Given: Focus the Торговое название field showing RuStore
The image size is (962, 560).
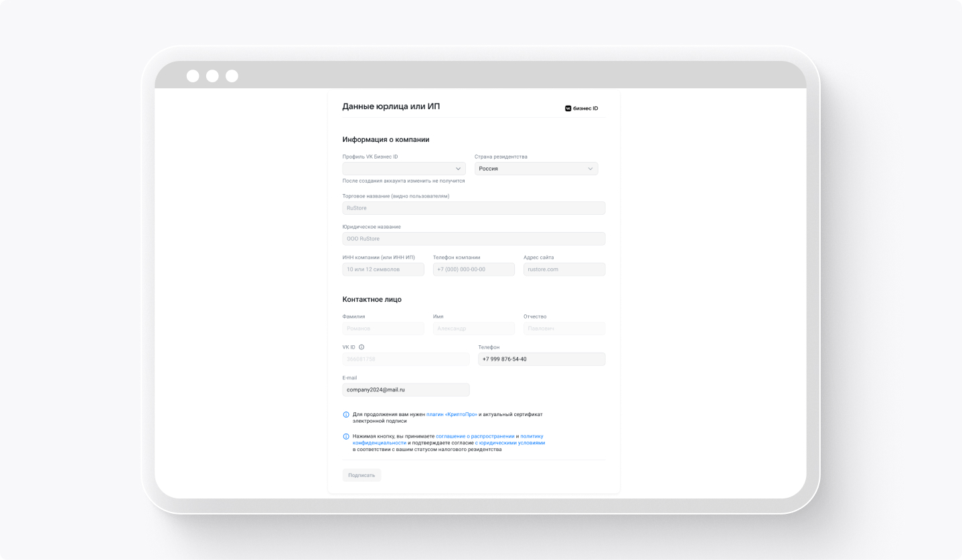Looking at the screenshot, I should [x=473, y=208].
